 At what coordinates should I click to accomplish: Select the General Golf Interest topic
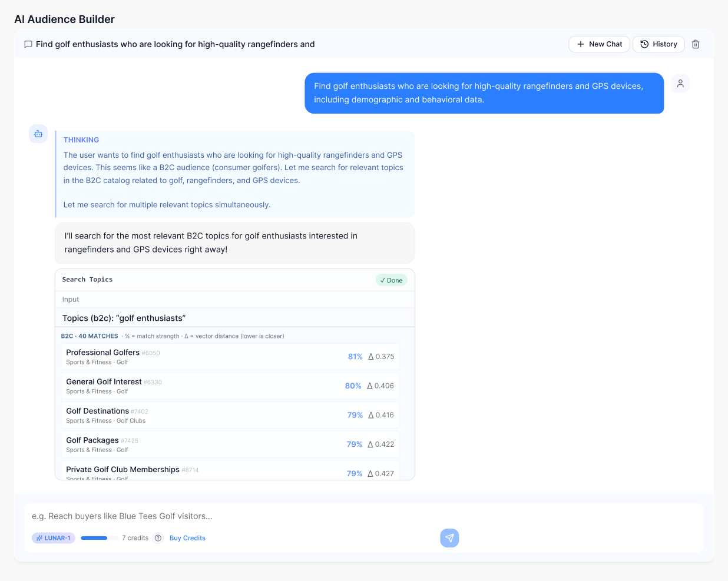pyautogui.click(x=230, y=386)
